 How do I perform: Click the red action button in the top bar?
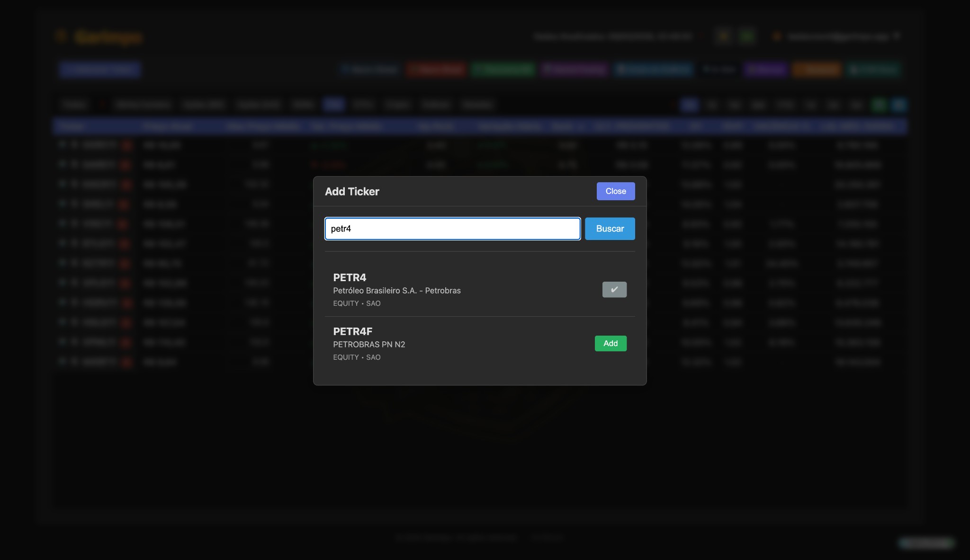point(436,70)
